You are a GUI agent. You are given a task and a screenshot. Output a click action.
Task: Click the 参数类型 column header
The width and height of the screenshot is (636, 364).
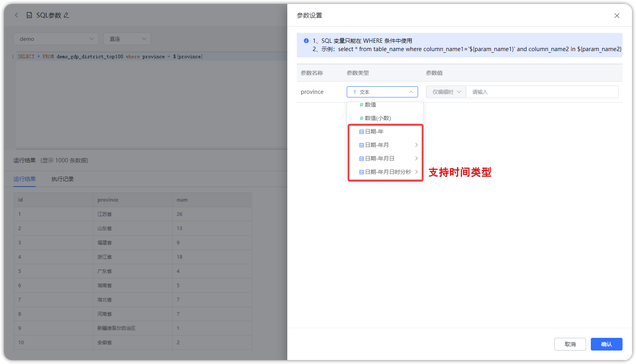coord(358,73)
